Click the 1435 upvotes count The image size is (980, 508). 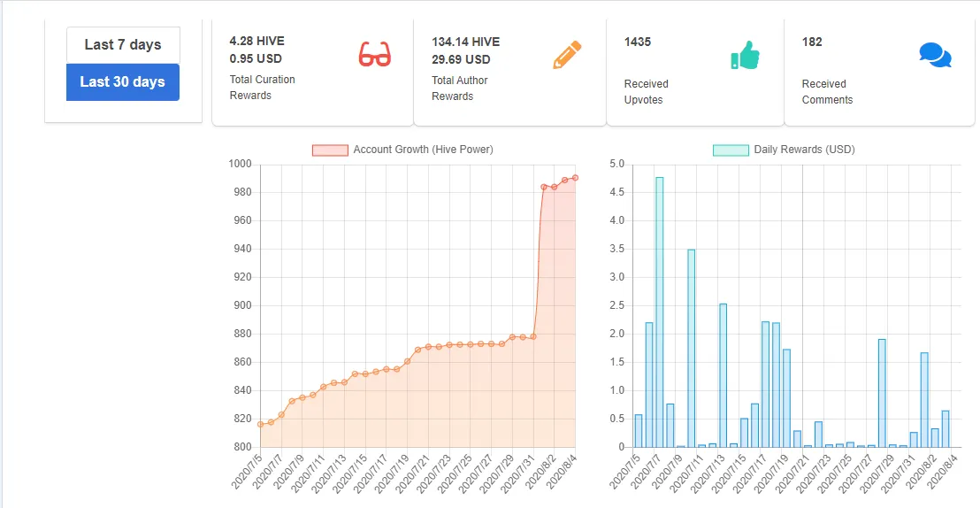(x=638, y=42)
